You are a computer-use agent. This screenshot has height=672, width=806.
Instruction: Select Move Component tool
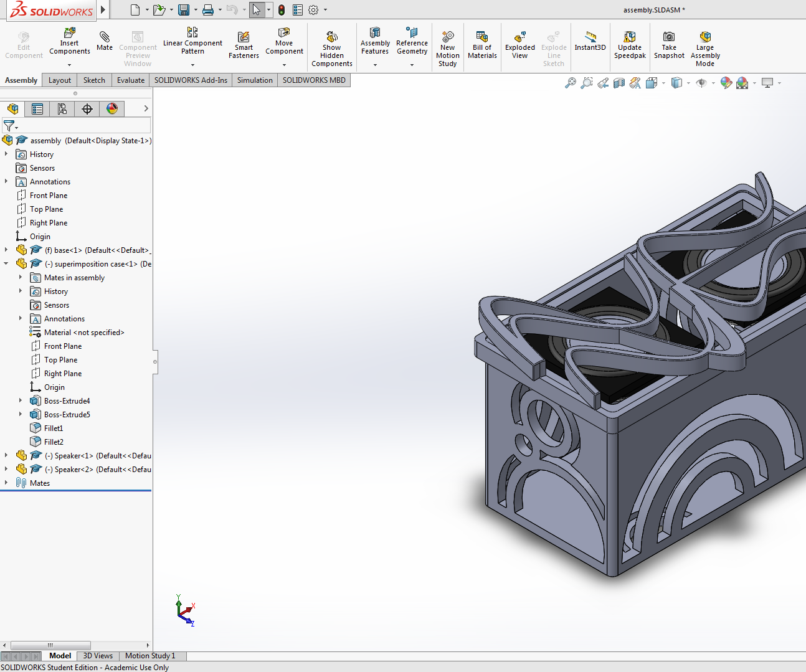[284, 41]
